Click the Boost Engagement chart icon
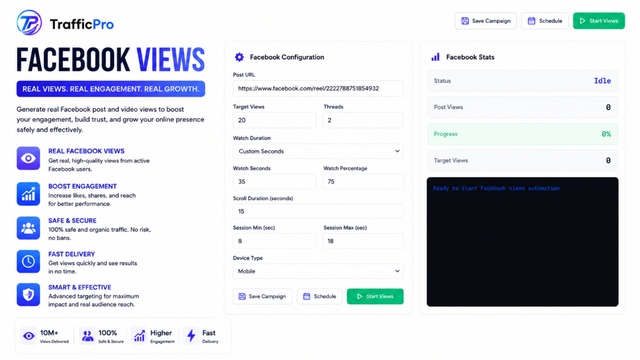The width and height of the screenshot is (640, 360). (28, 194)
